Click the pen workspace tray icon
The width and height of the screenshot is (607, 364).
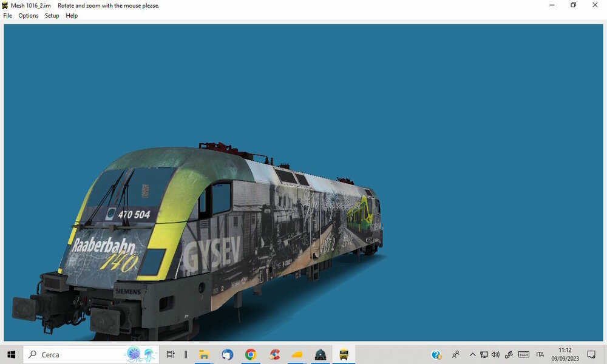click(x=509, y=354)
